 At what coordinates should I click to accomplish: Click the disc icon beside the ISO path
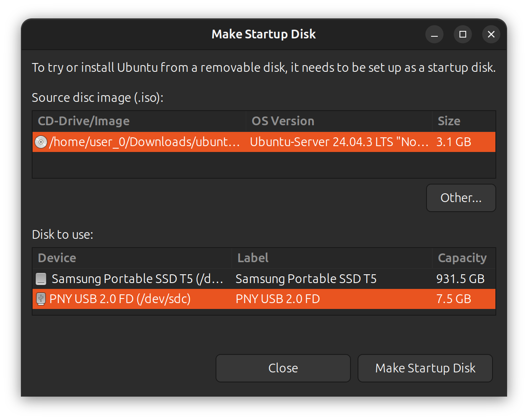[41, 142]
